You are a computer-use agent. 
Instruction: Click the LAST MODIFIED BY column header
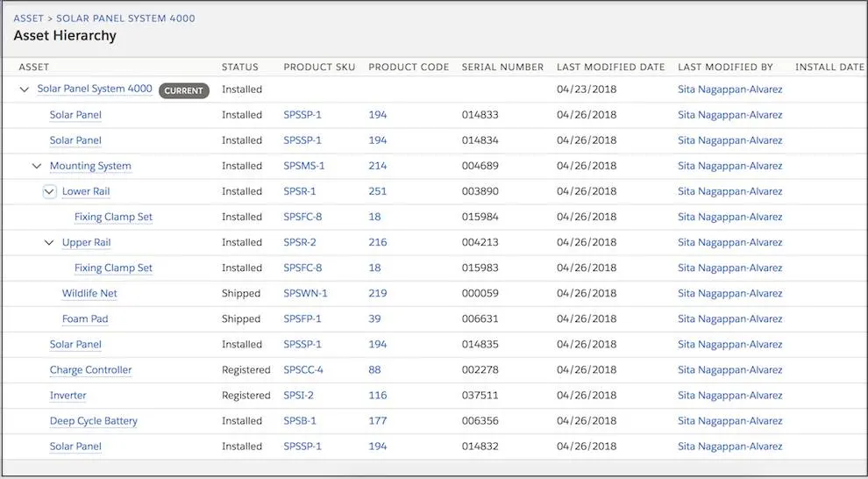click(725, 67)
